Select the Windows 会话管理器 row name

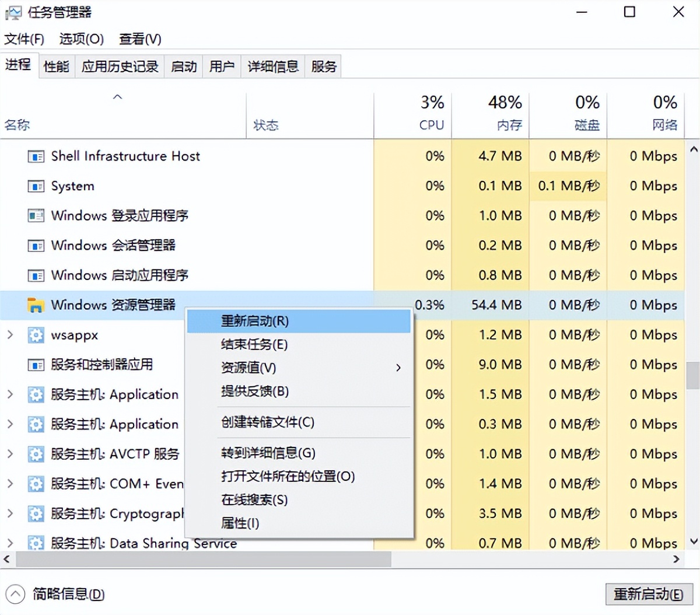(x=113, y=246)
